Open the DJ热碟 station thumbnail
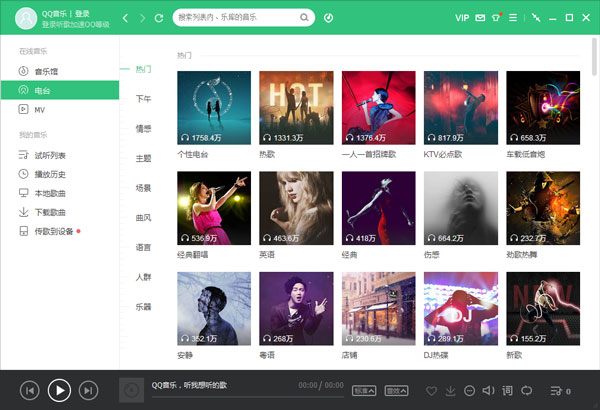Image resolution: width=600 pixels, height=410 pixels. (461, 309)
